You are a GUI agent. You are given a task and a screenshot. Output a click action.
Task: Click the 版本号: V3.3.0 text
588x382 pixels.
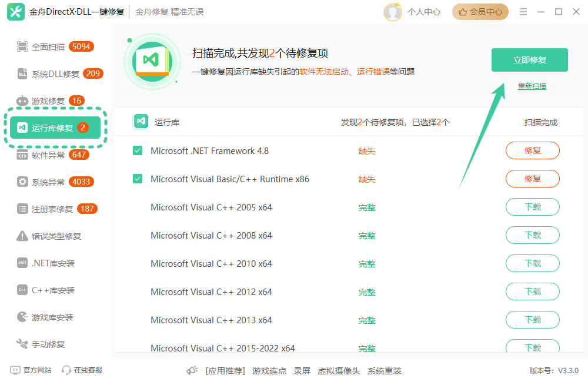click(x=554, y=371)
